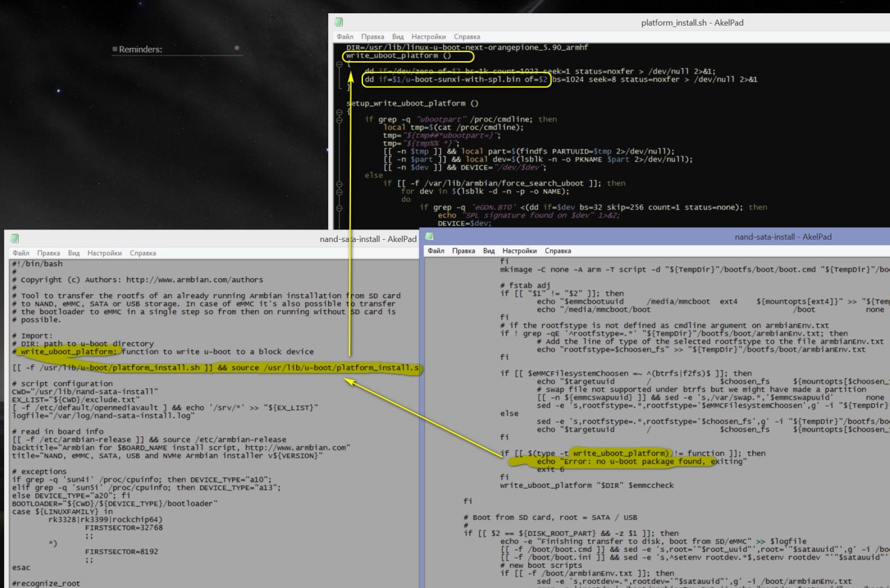The height and width of the screenshot is (588, 890).
Task: Activate the right nand-sata-install - AkelPad title bar
Action: pos(655,236)
